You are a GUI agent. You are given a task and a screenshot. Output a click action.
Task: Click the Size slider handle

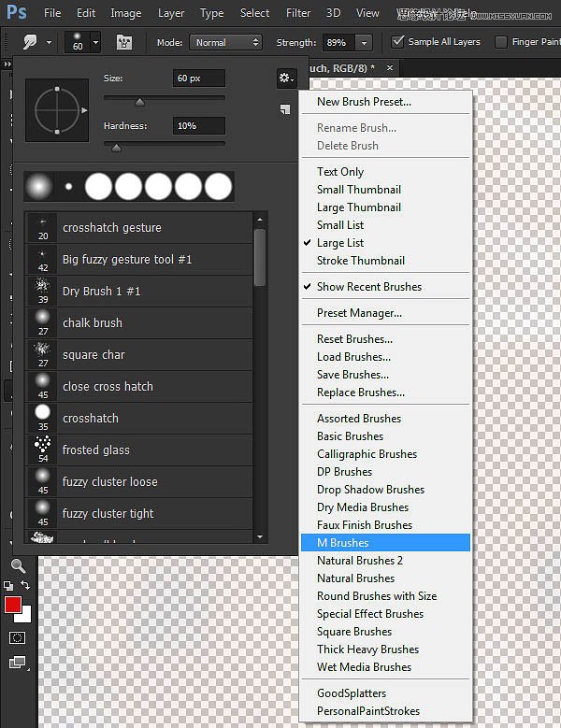tap(139, 102)
